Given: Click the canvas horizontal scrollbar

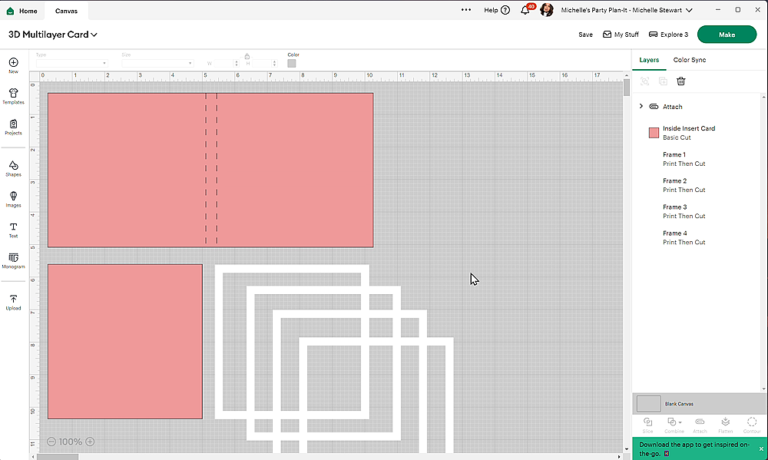Looking at the screenshot, I should (x=57, y=457).
